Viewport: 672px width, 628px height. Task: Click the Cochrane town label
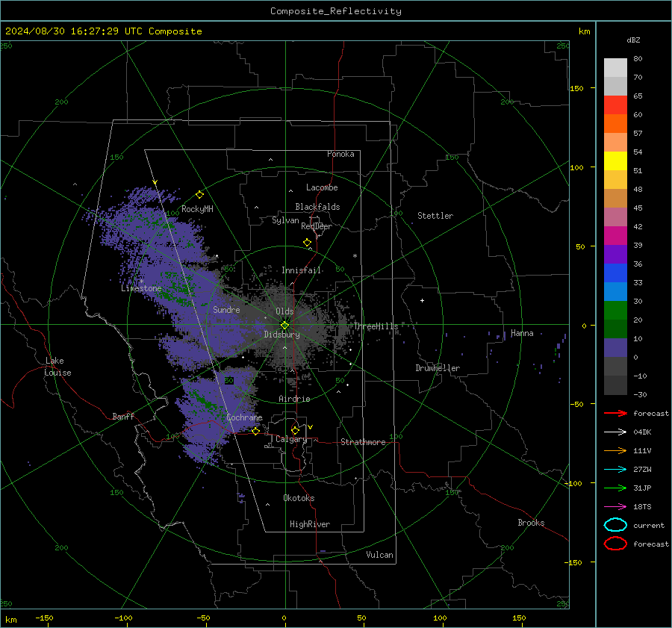click(244, 417)
